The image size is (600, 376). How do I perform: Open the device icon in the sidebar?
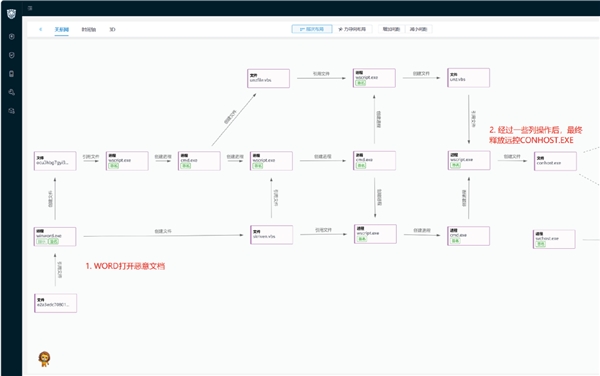pyautogui.click(x=11, y=74)
